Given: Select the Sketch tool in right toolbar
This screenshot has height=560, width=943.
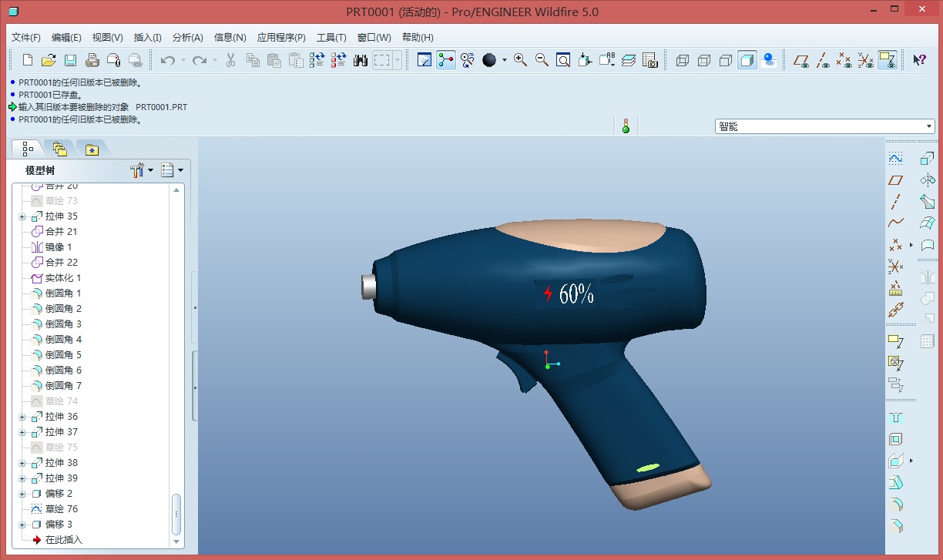Looking at the screenshot, I should coord(895,158).
